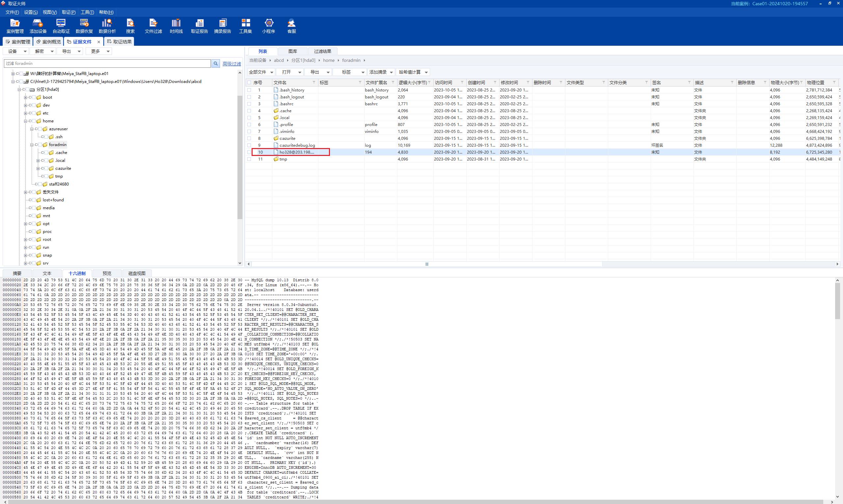Click the 添加摘录 button
This screenshot has width=843, height=504.
coord(381,72)
